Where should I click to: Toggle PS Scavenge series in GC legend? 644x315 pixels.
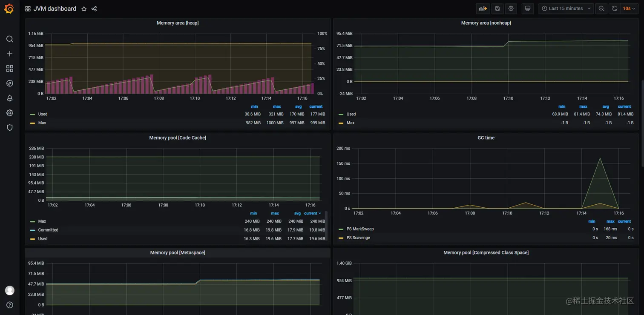[358, 238]
